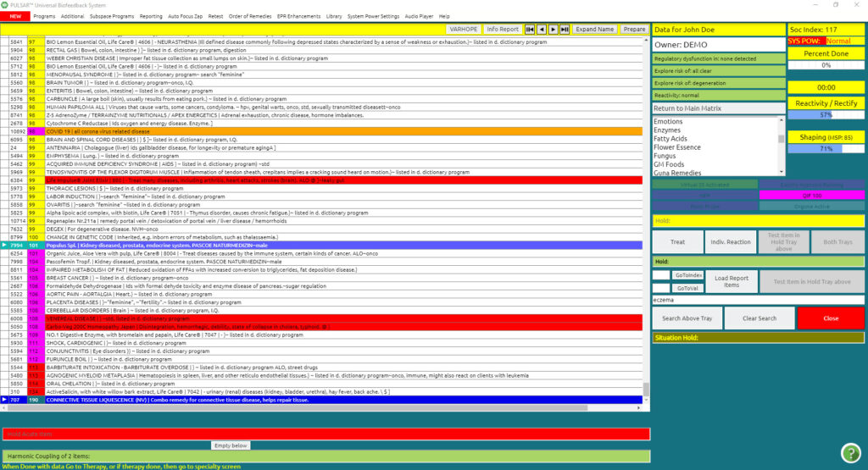Click row arrow beside Connective Tissue Liquescence
This screenshot has height=470, width=868.
coord(4,399)
